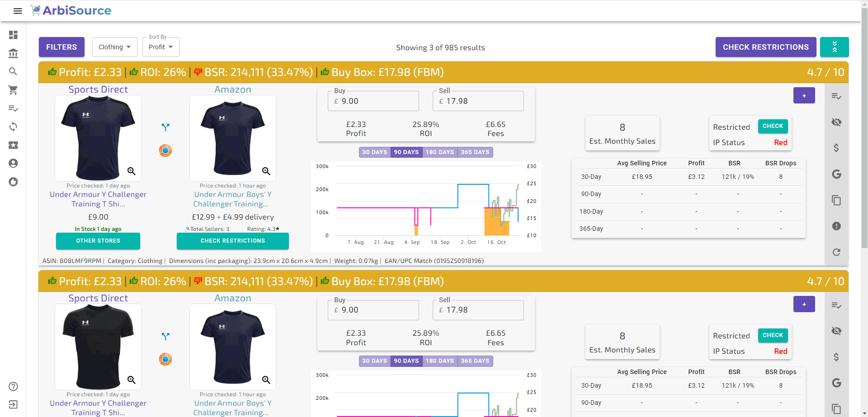This screenshot has width=868, height=417.
Task: Click the FILTERS button
Action: 61,47
